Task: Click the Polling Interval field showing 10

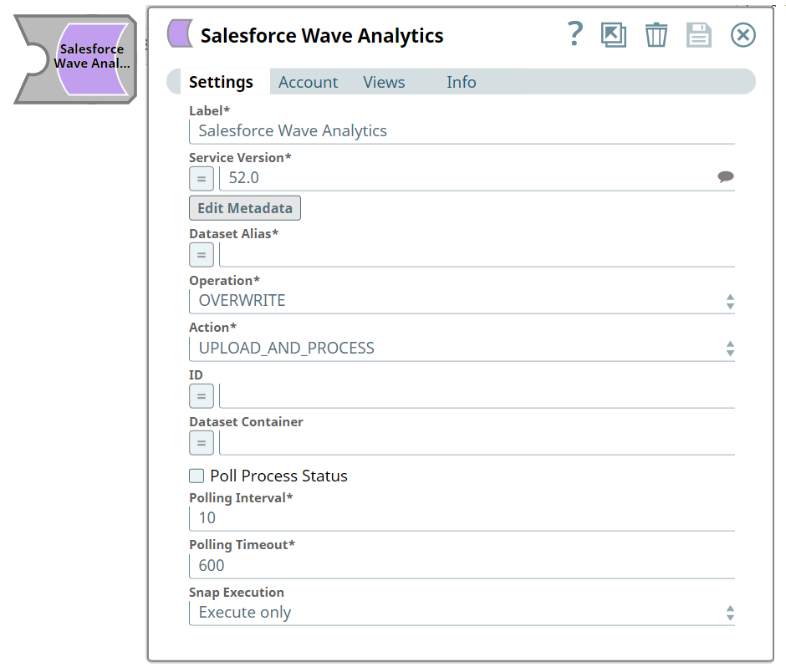Action: (x=462, y=518)
